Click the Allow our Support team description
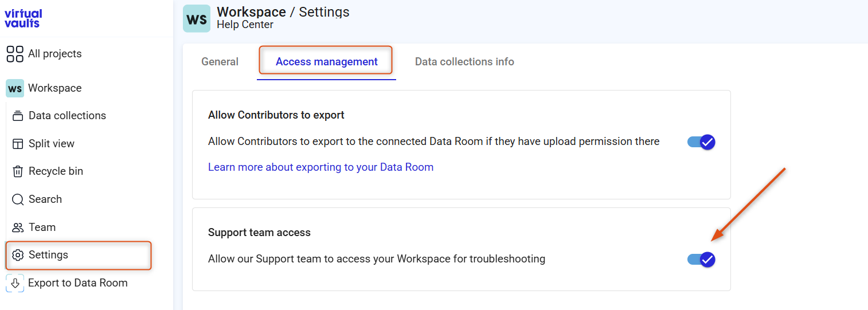The image size is (868, 310). (x=377, y=259)
